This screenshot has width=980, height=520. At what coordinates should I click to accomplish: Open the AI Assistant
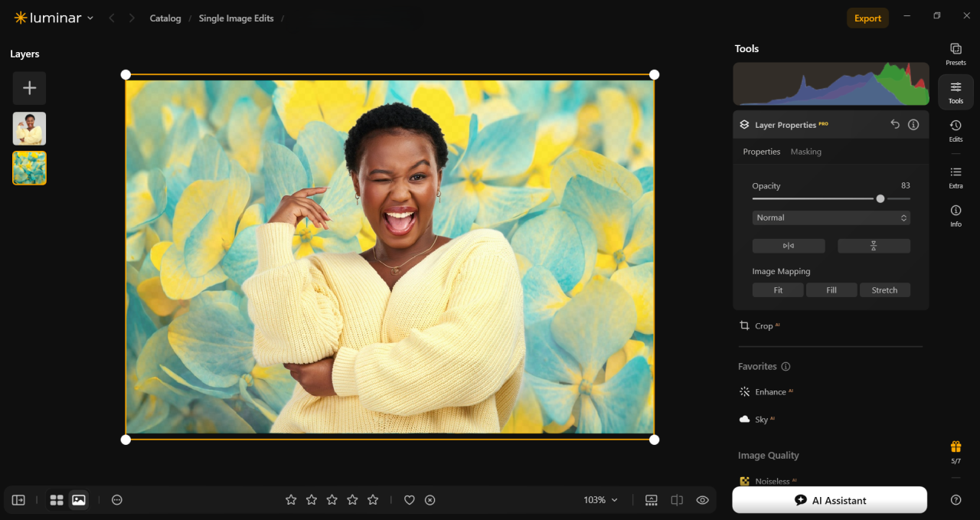pyautogui.click(x=830, y=500)
